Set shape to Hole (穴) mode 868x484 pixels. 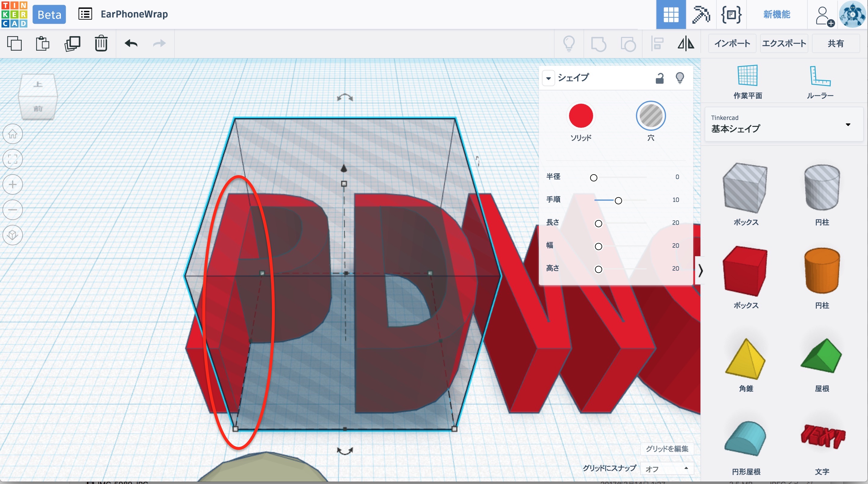click(650, 116)
